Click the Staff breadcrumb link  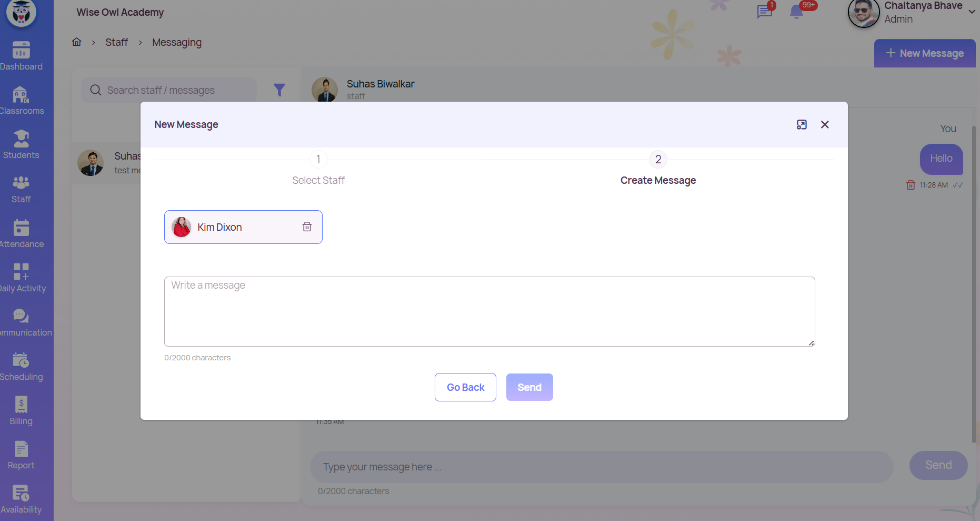[x=116, y=42]
